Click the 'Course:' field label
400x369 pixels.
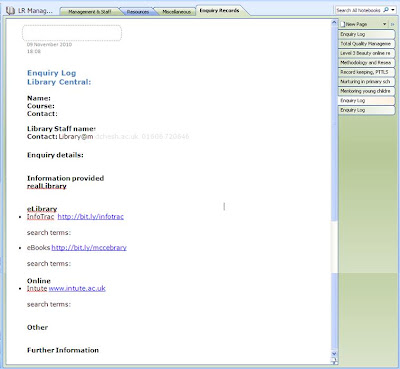click(41, 106)
